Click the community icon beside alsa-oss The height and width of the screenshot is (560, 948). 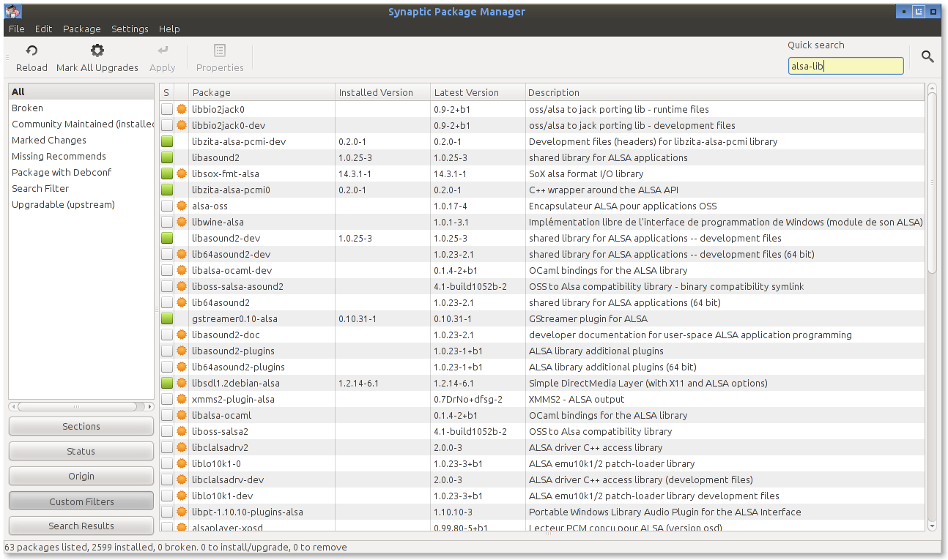click(182, 206)
